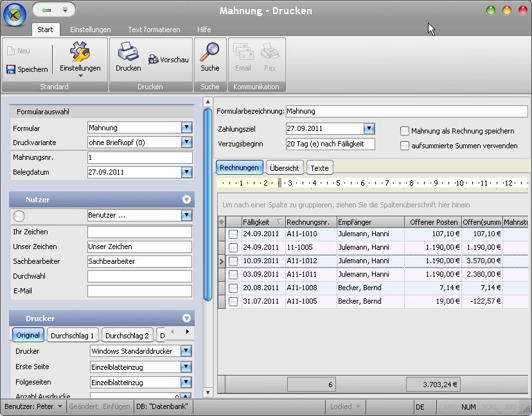
Task: Sort by the Empfänger column header
Action: (371, 222)
